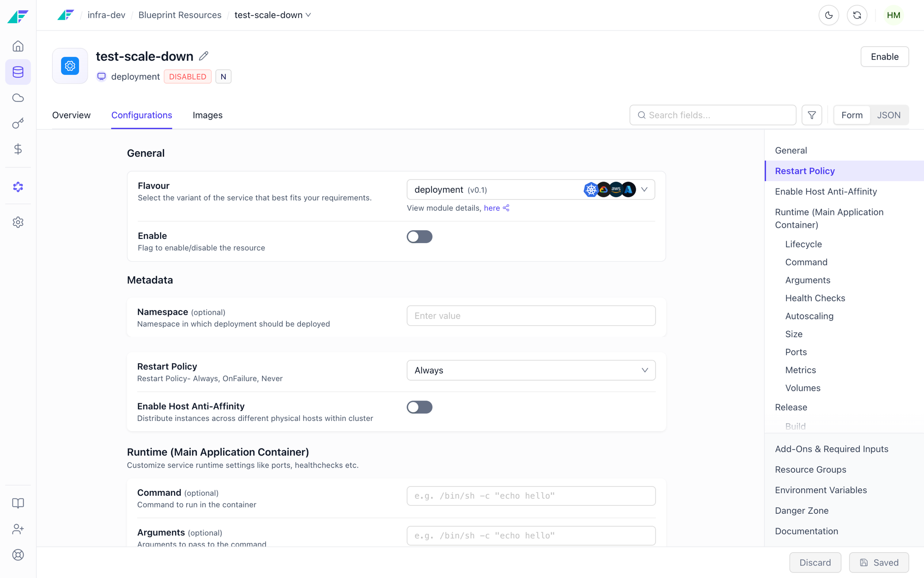Screen dimensions: 924x578
Task: Toggle Enable Host Anti-Affinity switch
Action: click(x=419, y=407)
